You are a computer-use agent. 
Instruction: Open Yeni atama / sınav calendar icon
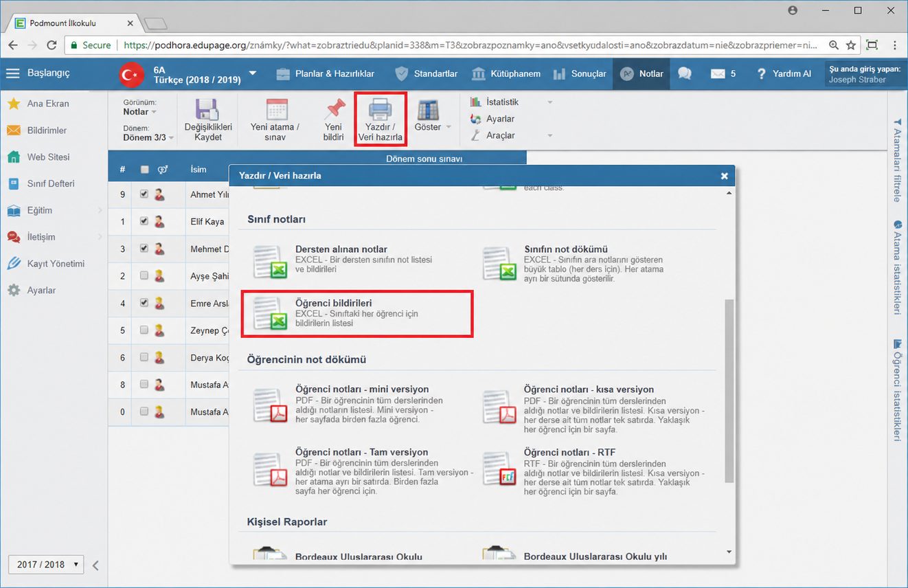coord(276,110)
